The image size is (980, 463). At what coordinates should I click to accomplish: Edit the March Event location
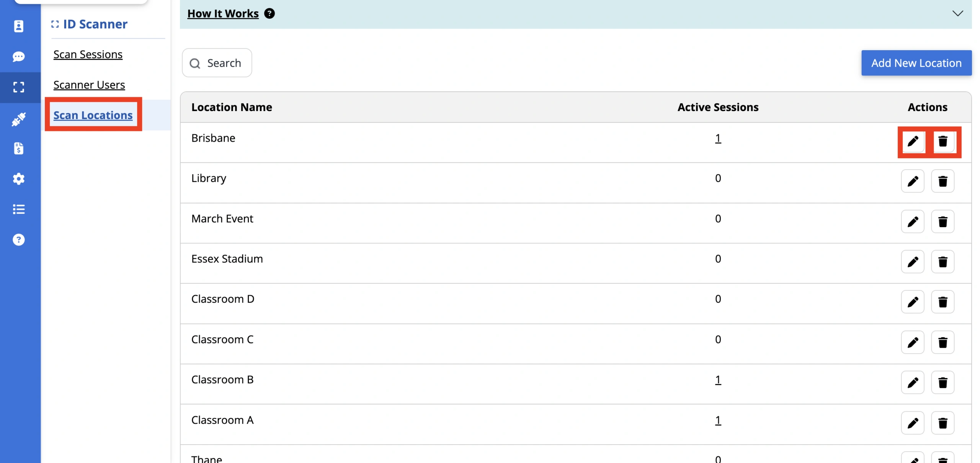pos(913,221)
